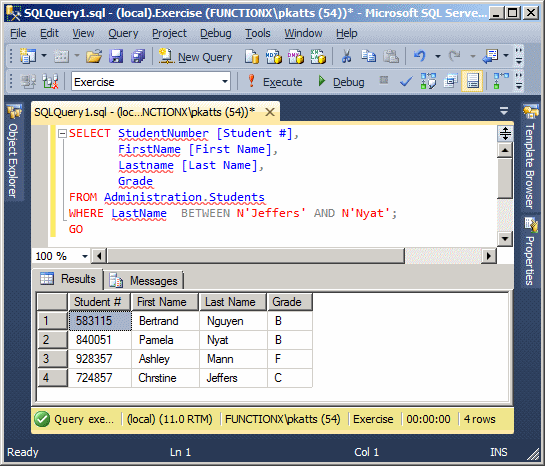The image size is (545, 466).
Task: Open the Query menu
Action: click(x=123, y=33)
